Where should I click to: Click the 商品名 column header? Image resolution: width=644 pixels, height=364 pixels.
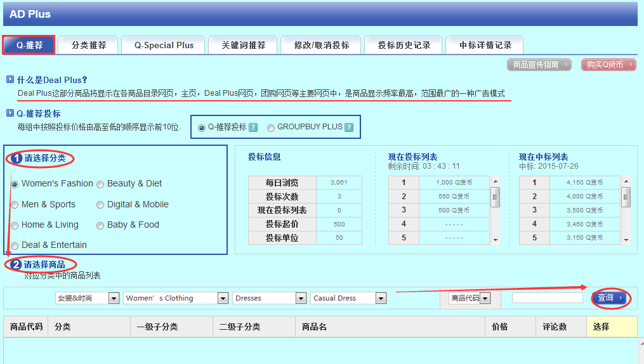[390, 327]
